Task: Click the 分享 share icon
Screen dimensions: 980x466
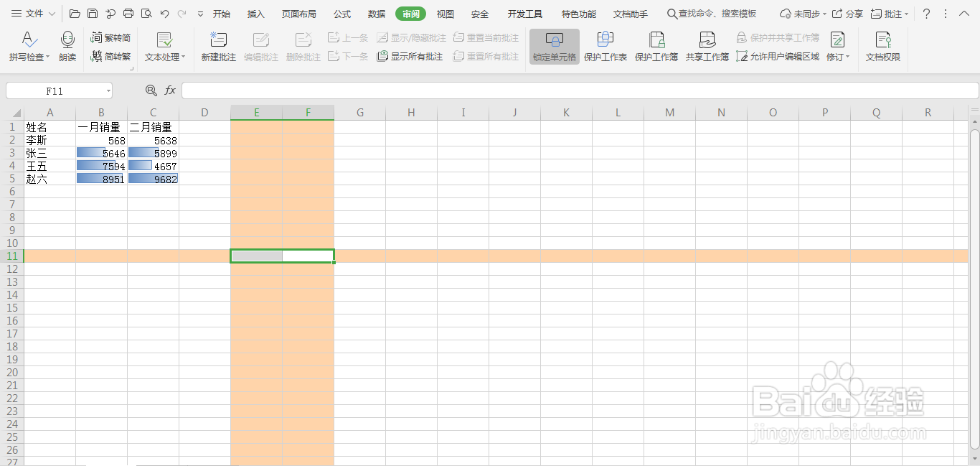Action: pyautogui.click(x=847, y=14)
